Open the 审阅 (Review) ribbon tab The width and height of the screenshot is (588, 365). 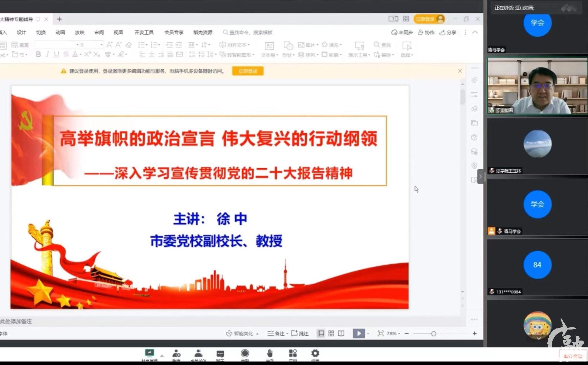[x=99, y=33]
